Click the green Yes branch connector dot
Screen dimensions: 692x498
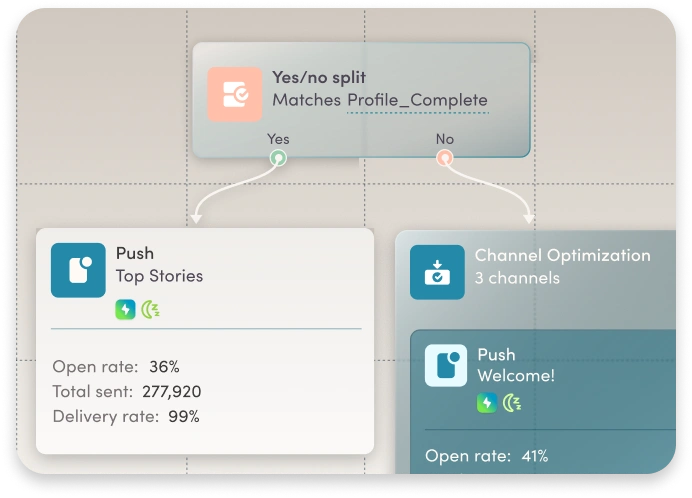[278, 158]
